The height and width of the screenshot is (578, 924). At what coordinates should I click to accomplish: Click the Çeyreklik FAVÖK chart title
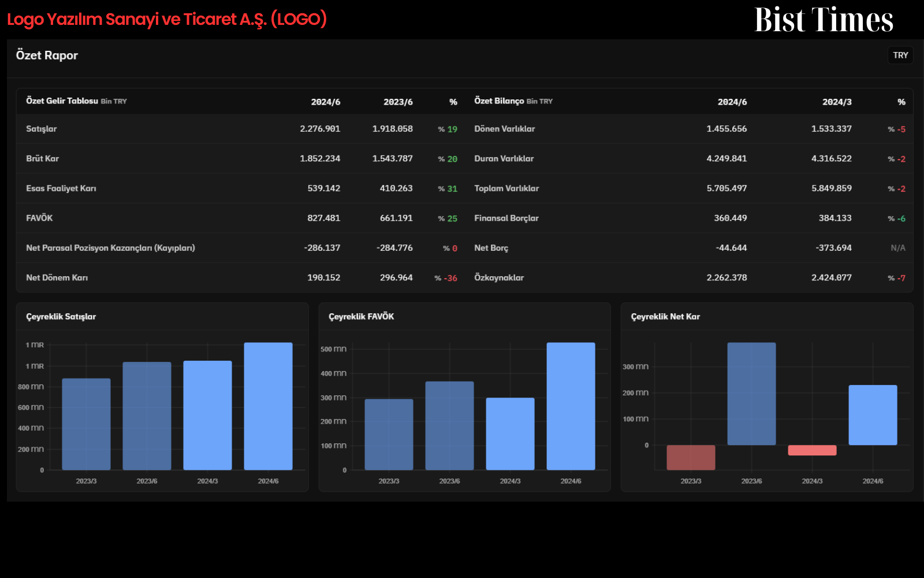click(362, 317)
